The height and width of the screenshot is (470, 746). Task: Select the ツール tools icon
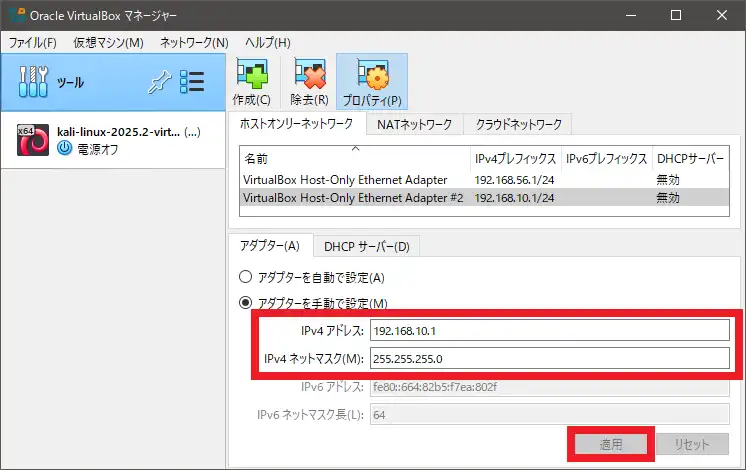[x=33, y=82]
